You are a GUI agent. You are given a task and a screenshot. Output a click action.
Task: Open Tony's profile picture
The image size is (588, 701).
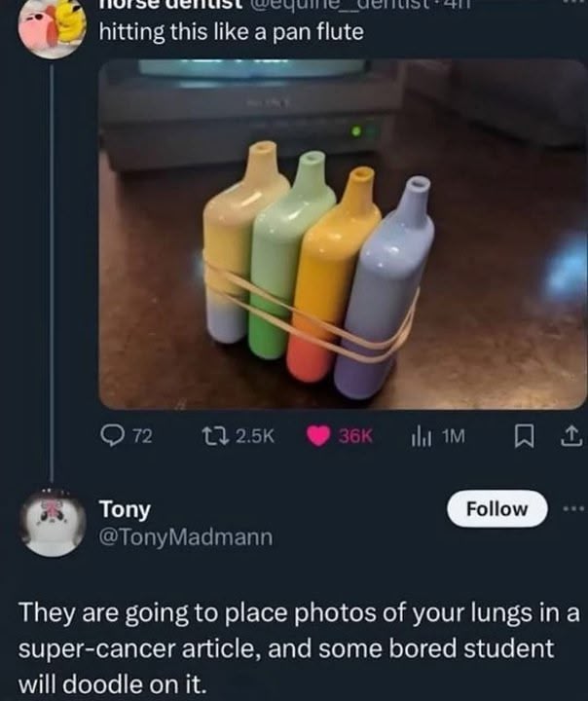(54, 522)
